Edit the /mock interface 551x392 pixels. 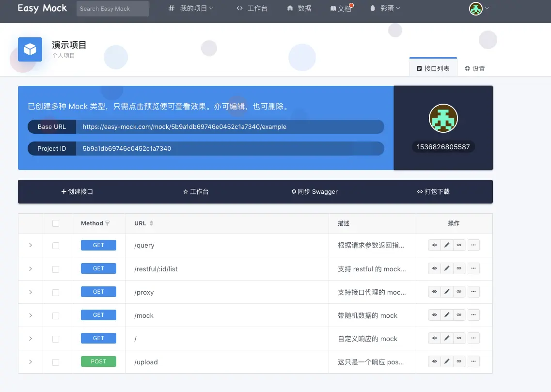447,315
